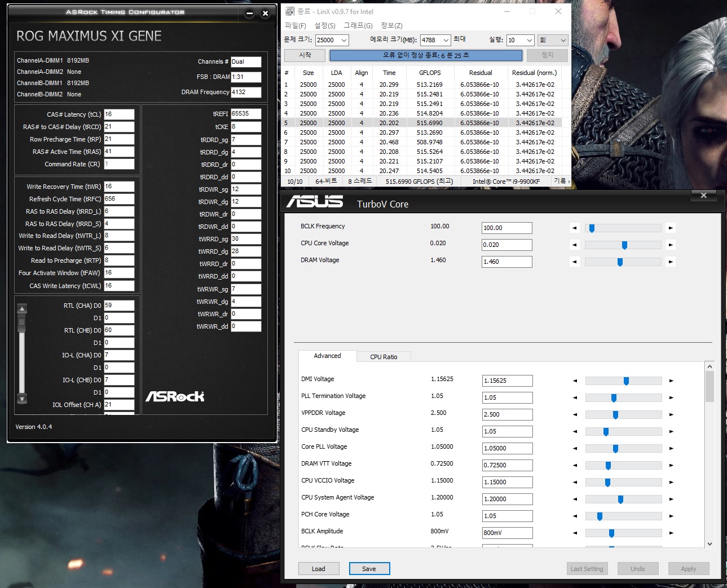Click the LinX app icon in title bar
The width and height of the screenshot is (727, 588).
(x=290, y=11)
